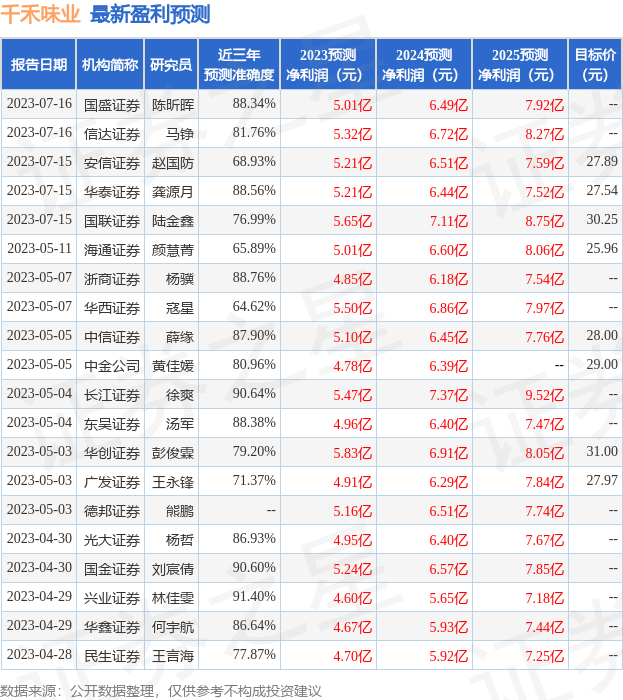Select the 浙商证券 institution cell

112,279
